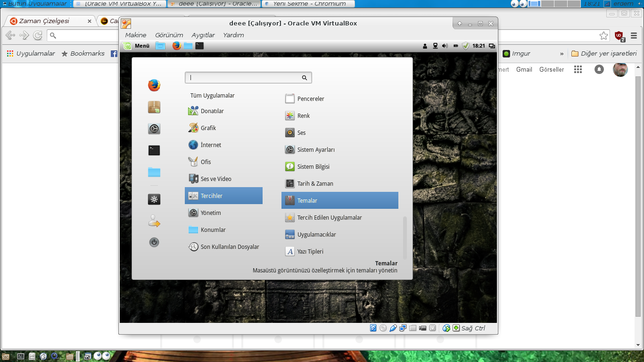Select the Donatılar category

pos(223,111)
